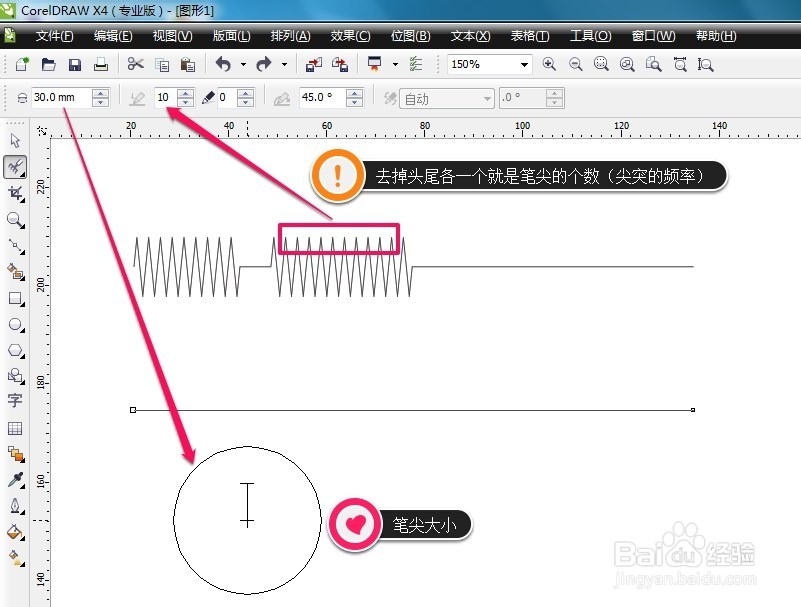Select the Outline pen tool
This screenshot has height=607, width=801.
click(x=15, y=506)
